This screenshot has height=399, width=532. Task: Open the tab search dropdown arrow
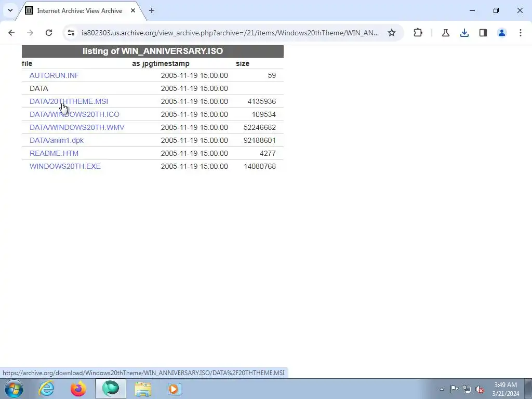pyautogui.click(x=10, y=10)
